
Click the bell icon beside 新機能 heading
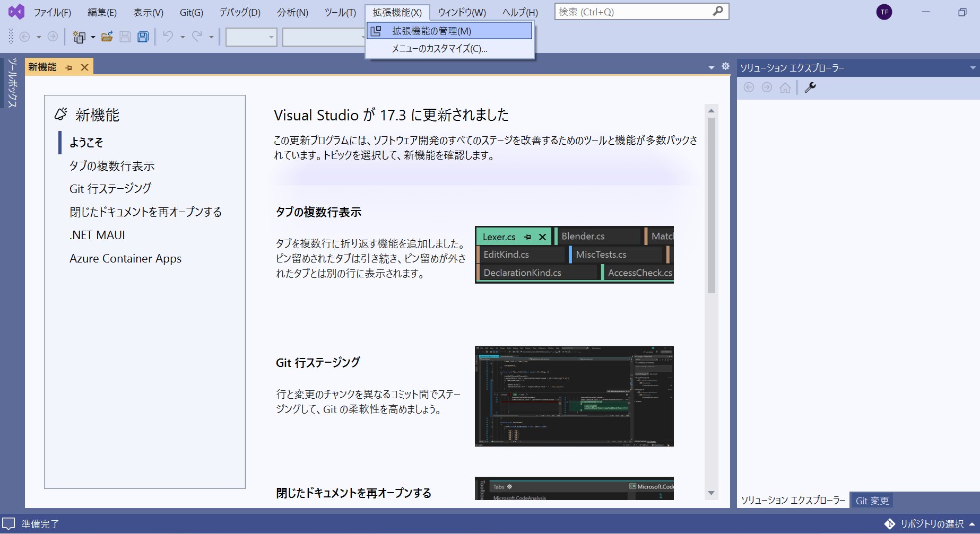pyautogui.click(x=61, y=114)
